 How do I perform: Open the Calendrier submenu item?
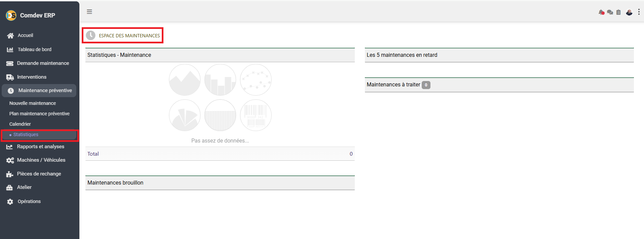pos(20,124)
